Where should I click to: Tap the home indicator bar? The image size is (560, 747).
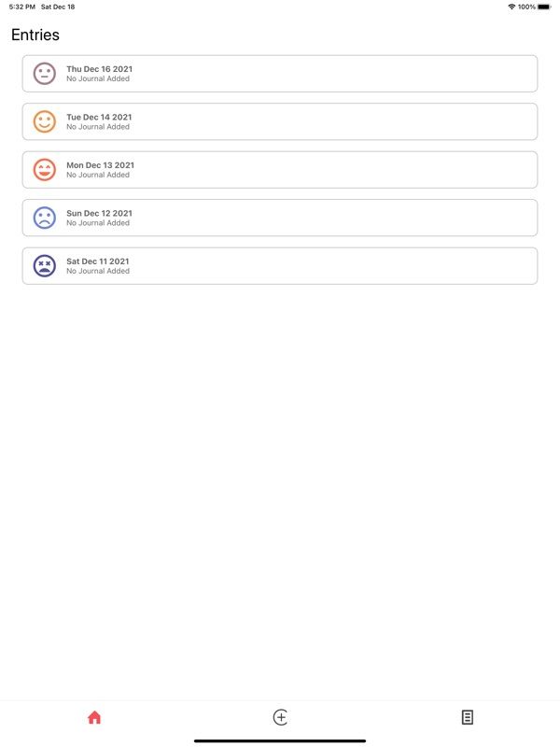click(280, 740)
